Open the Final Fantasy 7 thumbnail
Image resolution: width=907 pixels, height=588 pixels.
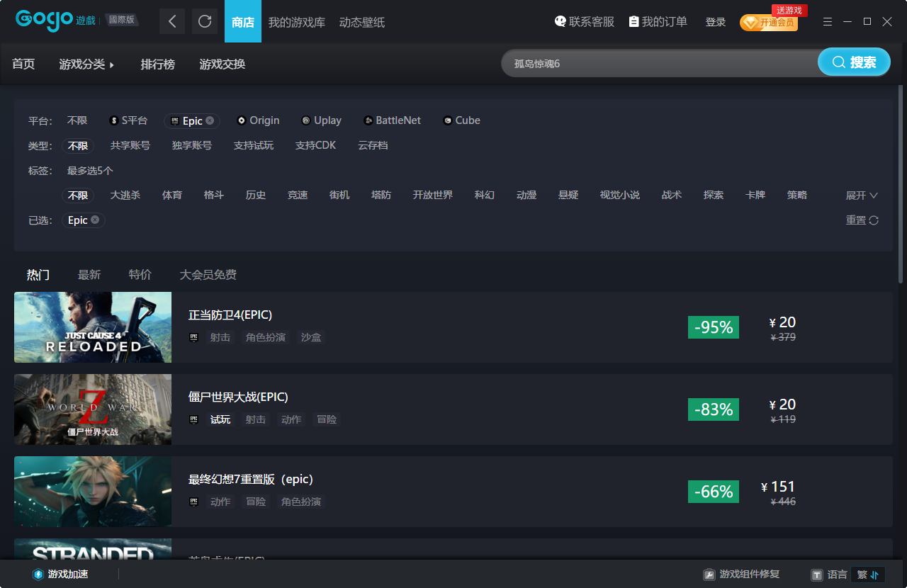[x=93, y=492]
